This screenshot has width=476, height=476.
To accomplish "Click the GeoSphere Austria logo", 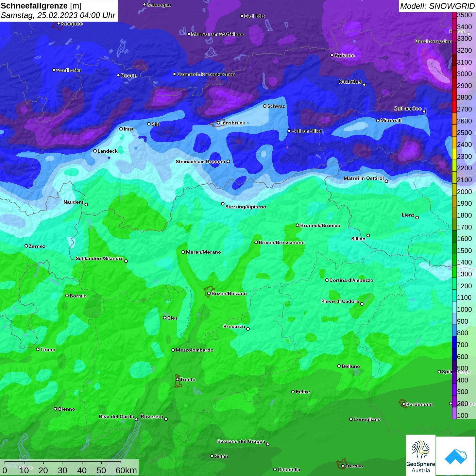I will (421, 455).
